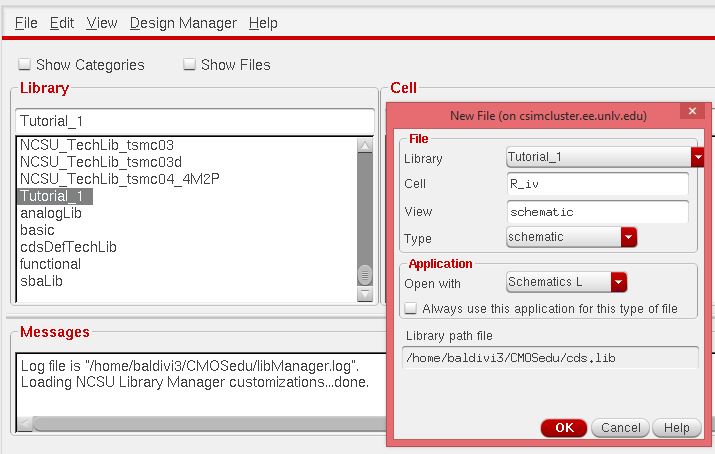Click the Cell name input field
Screen dimensions: 715x454
597,184
